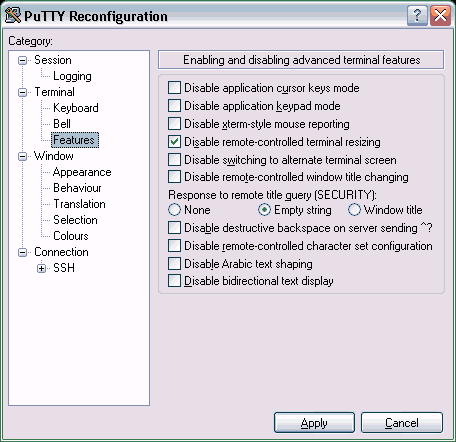
Task: Expand the SSH tree node
Action: pos(41,268)
